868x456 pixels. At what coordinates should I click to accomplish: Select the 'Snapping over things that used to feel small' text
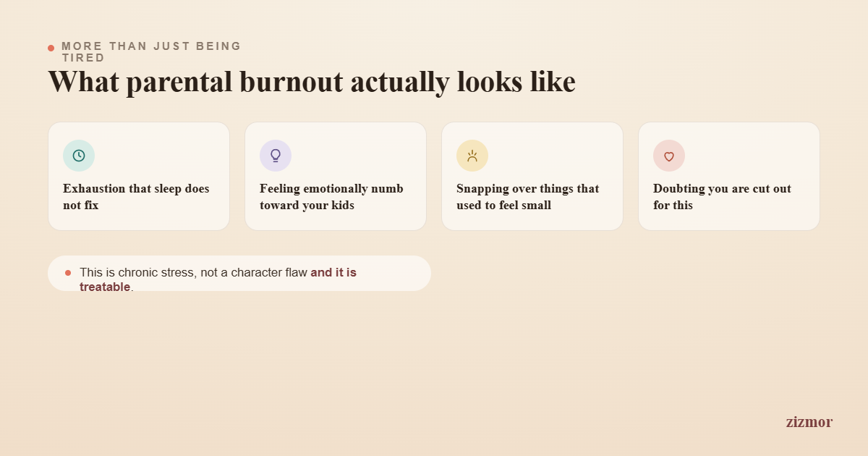click(528, 197)
